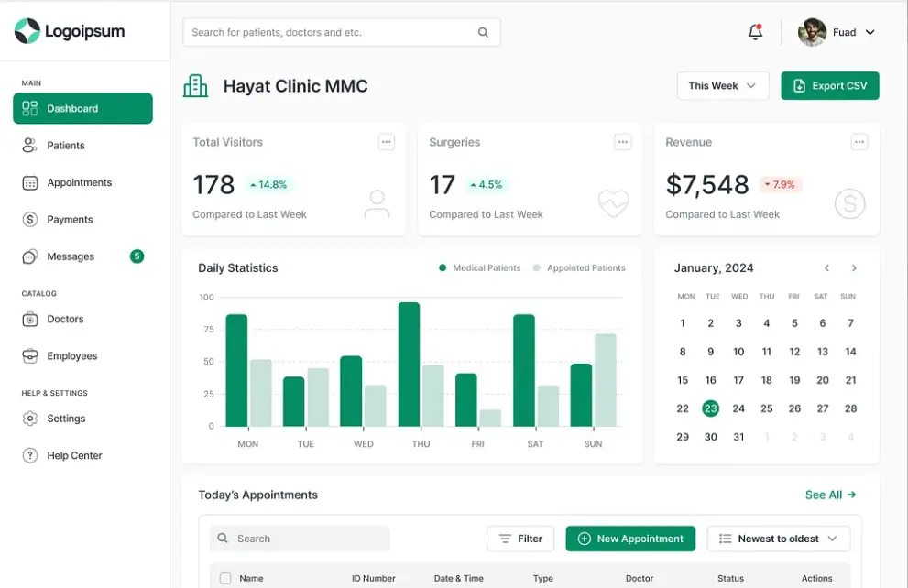Click the Hayat Clinic building icon
This screenshot has width=908, height=588.
[x=196, y=86]
